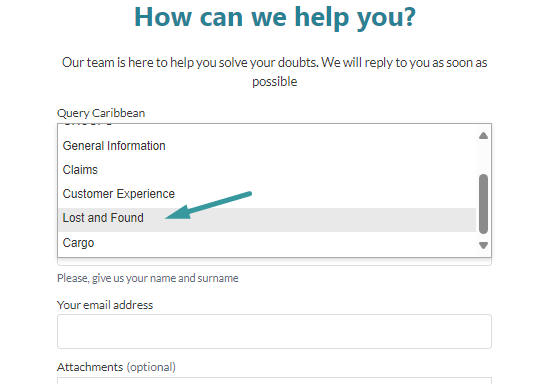This screenshot has height=384, width=554.
Task: Select the General Information option
Action: (267, 146)
